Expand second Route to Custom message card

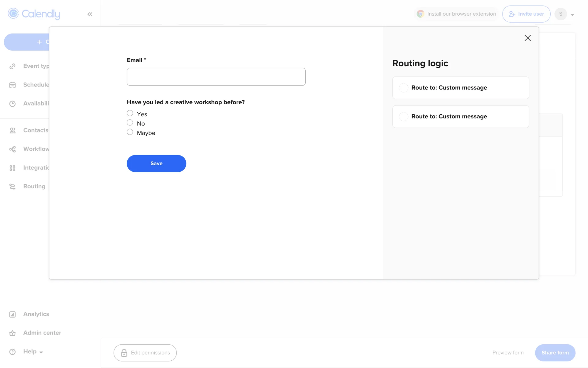click(x=460, y=117)
